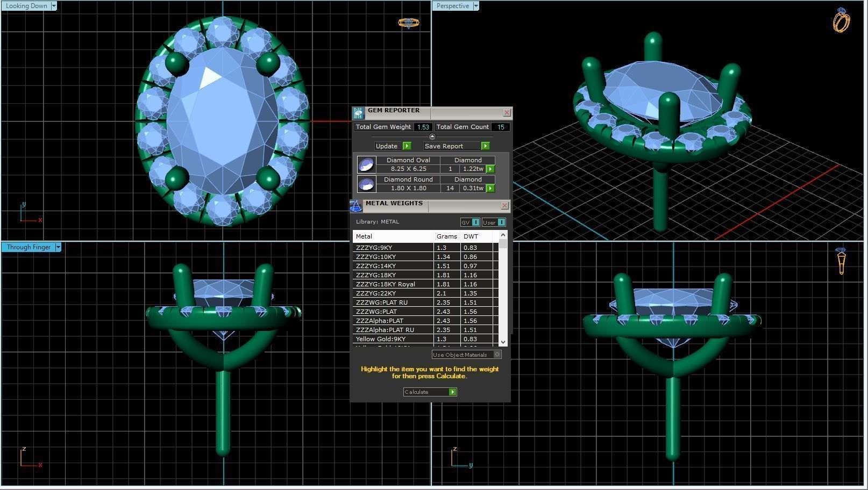The height and width of the screenshot is (490, 868).
Task: Select the ZZZWG:PLAT RU metal row
Action: pyautogui.click(x=425, y=302)
